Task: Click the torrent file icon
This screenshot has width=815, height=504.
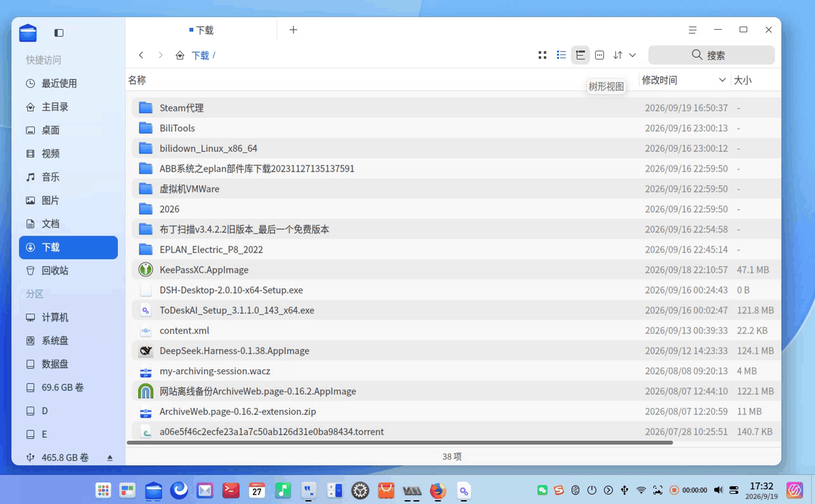Action: tap(146, 432)
